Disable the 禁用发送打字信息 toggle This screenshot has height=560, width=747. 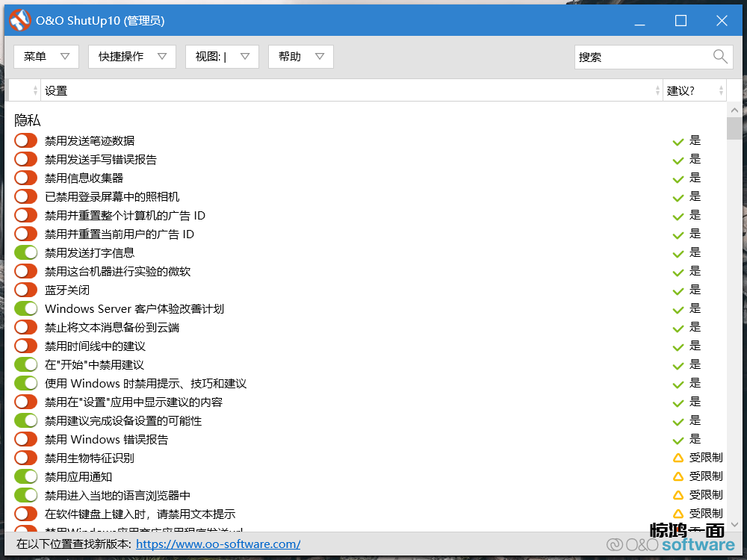[x=25, y=252]
